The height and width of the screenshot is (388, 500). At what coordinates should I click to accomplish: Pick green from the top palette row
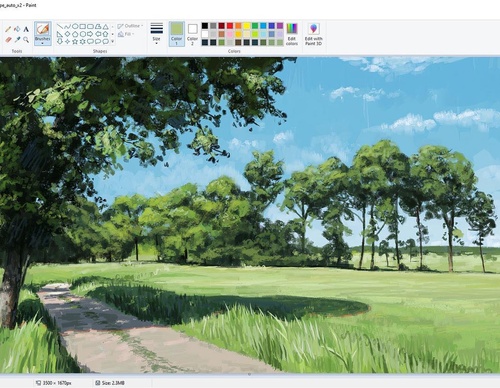point(255,26)
